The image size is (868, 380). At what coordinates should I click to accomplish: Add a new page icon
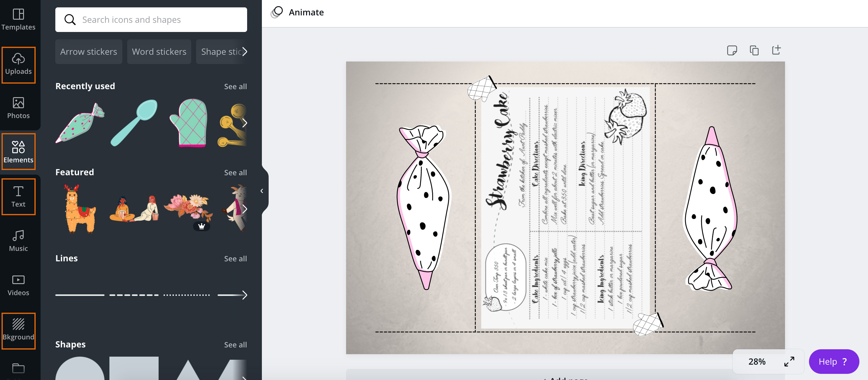point(776,50)
